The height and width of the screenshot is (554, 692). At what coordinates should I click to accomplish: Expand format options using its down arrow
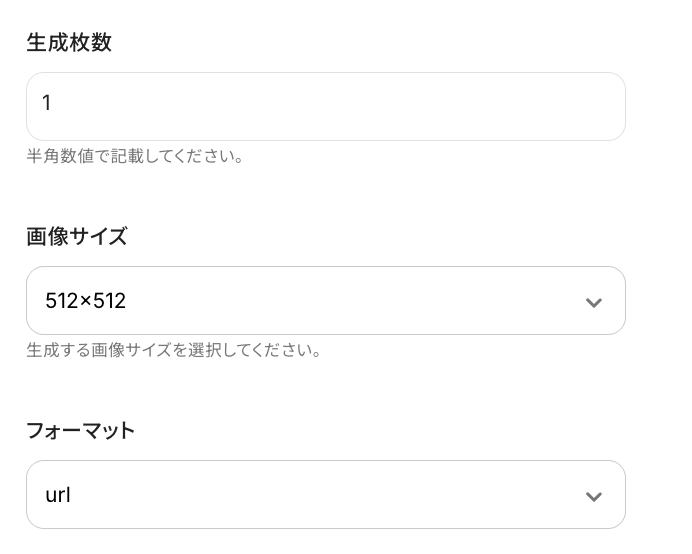click(x=594, y=496)
